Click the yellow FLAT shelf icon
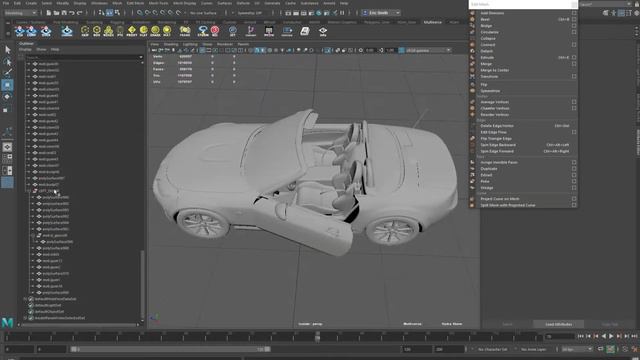 point(144,31)
